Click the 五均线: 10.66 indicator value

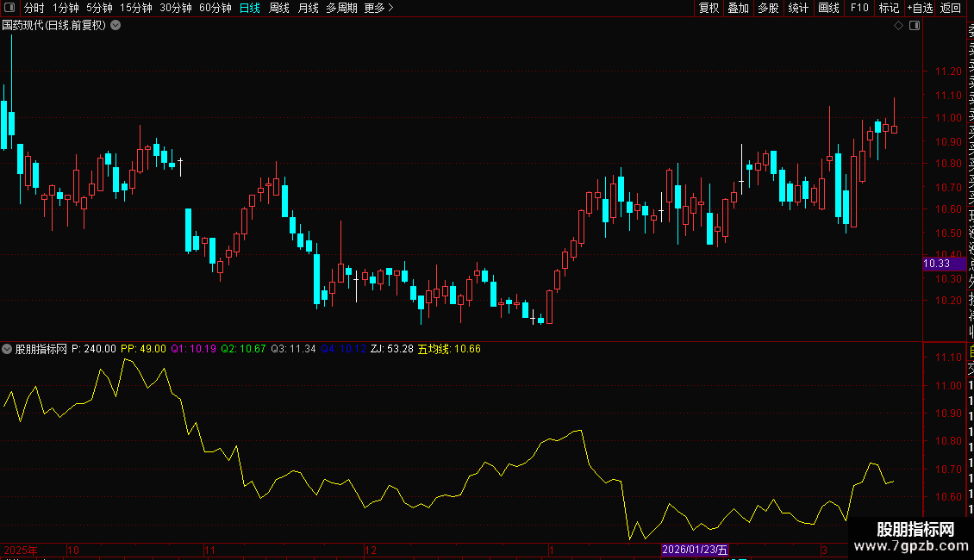click(x=449, y=349)
